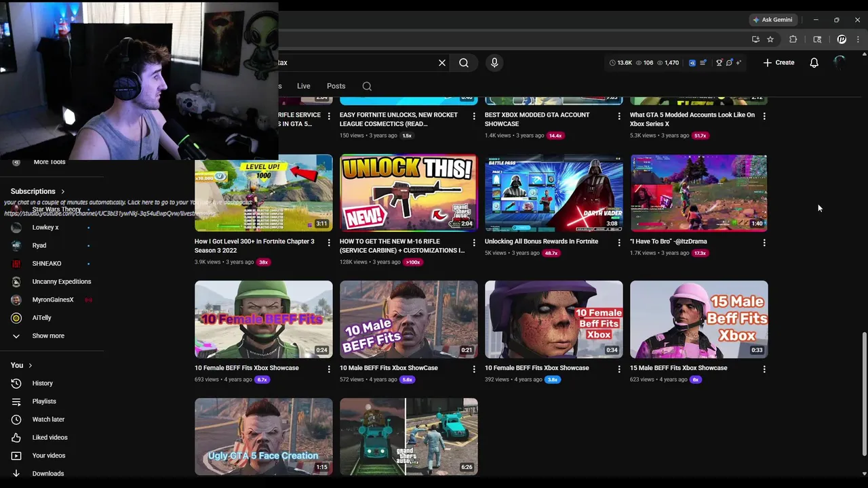The height and width of the screenshot is (488, 868).
Task: Click the magnifier search button in the header
Action: point(464,62)
